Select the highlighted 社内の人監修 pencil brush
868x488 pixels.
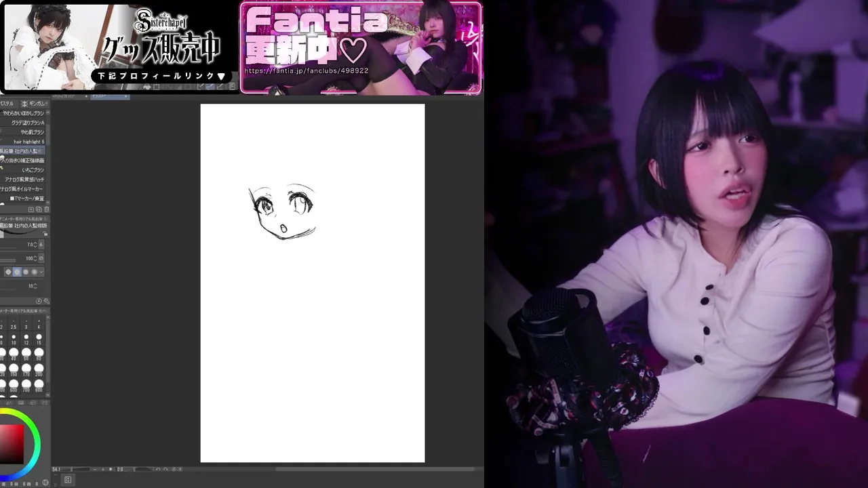coord(22,151)
